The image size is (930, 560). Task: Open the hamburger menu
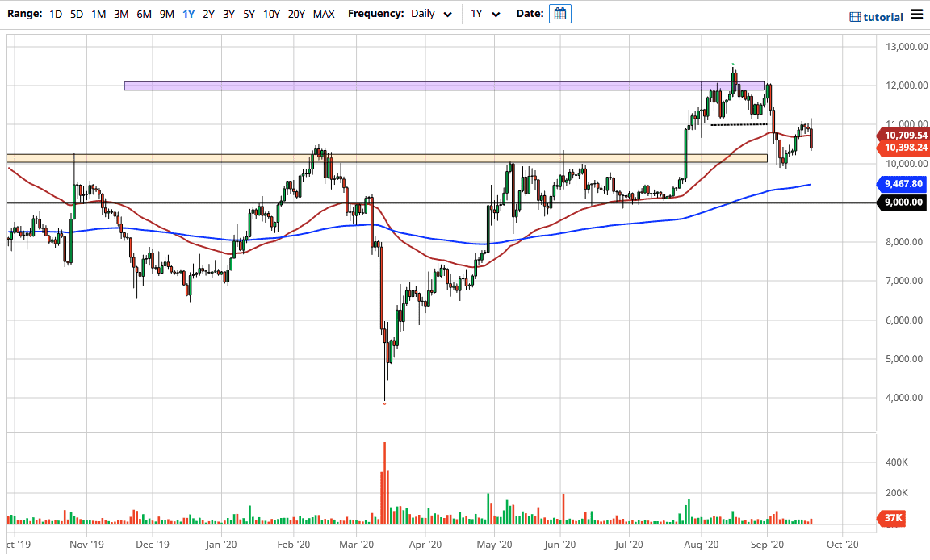tap(918, 14)
